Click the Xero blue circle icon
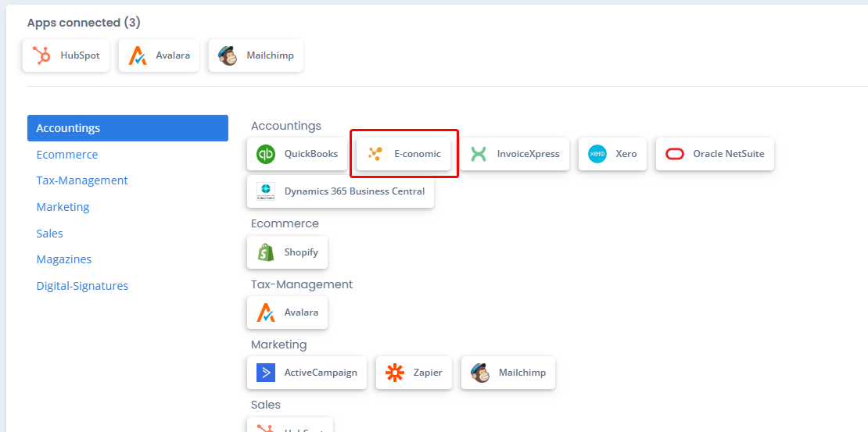The height and width of the screenshot is (432, 868). [x=597, y=154]
